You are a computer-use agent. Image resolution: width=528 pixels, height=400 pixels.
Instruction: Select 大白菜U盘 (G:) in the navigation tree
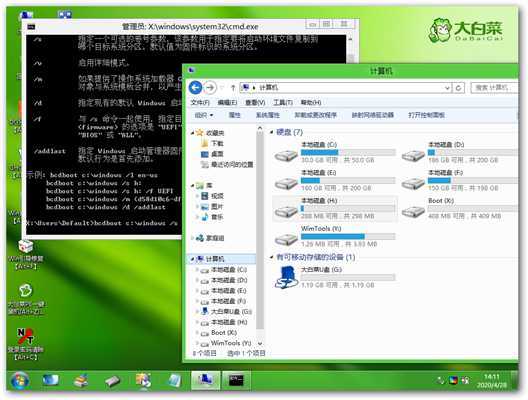tap(231, 312)
